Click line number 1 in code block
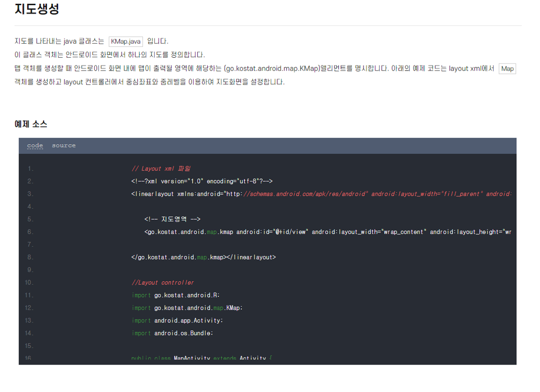The width and height of the screenshot is (540, 392). (30, 169)
